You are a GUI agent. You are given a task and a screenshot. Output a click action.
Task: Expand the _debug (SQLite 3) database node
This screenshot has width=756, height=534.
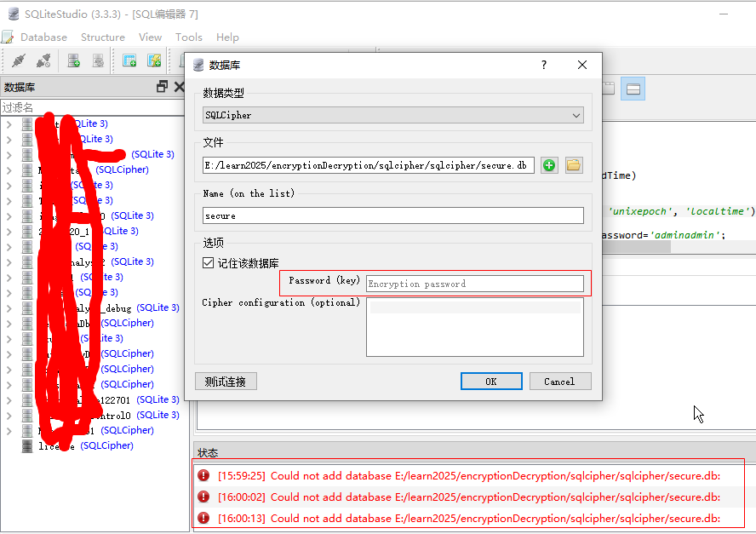pos(9,307)
